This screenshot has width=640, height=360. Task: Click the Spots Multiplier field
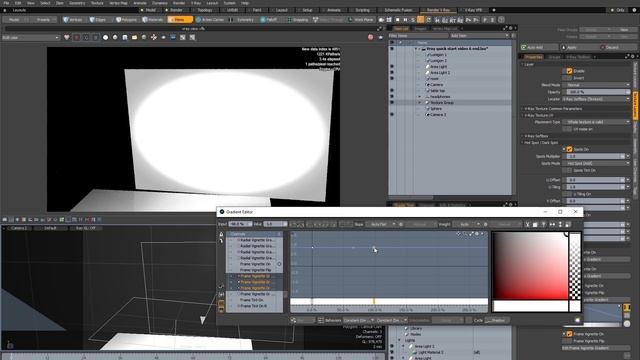(x=595, y=156)
